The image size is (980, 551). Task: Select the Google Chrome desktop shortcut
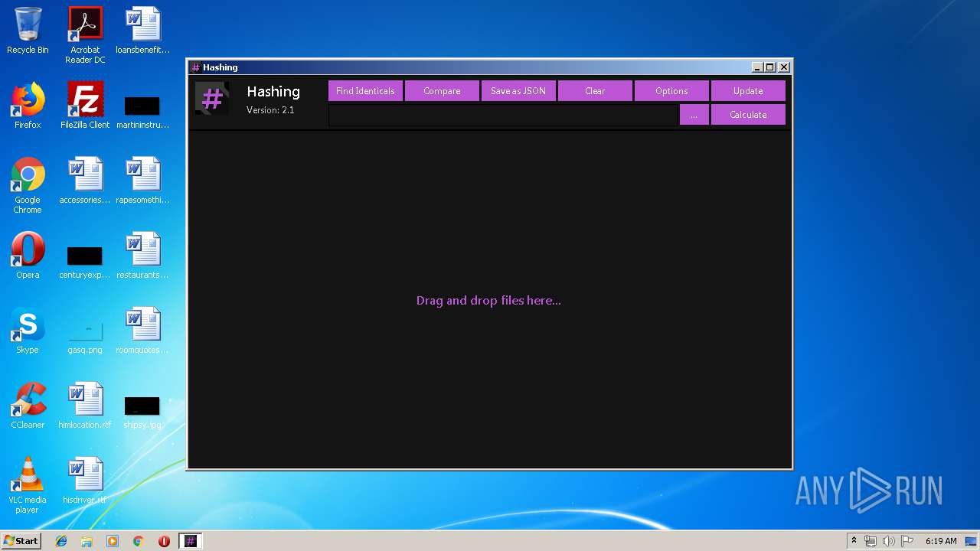coord(28,185)
